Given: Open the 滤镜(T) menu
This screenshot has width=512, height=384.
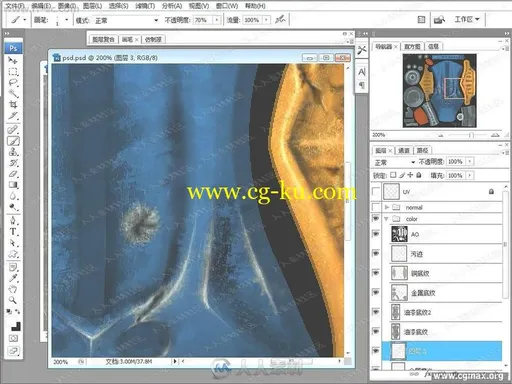Looking at the screenshot, I should click(x=145, y=6).
